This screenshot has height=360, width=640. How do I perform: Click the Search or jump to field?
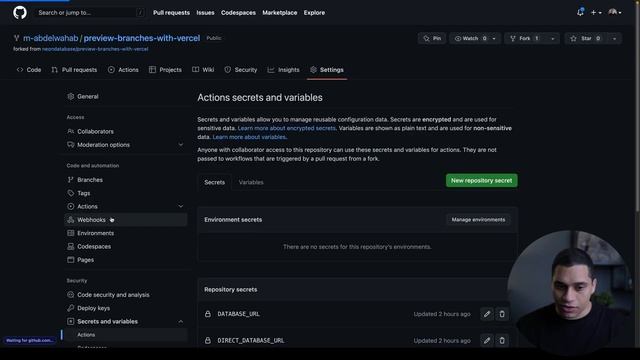point(89,13)
